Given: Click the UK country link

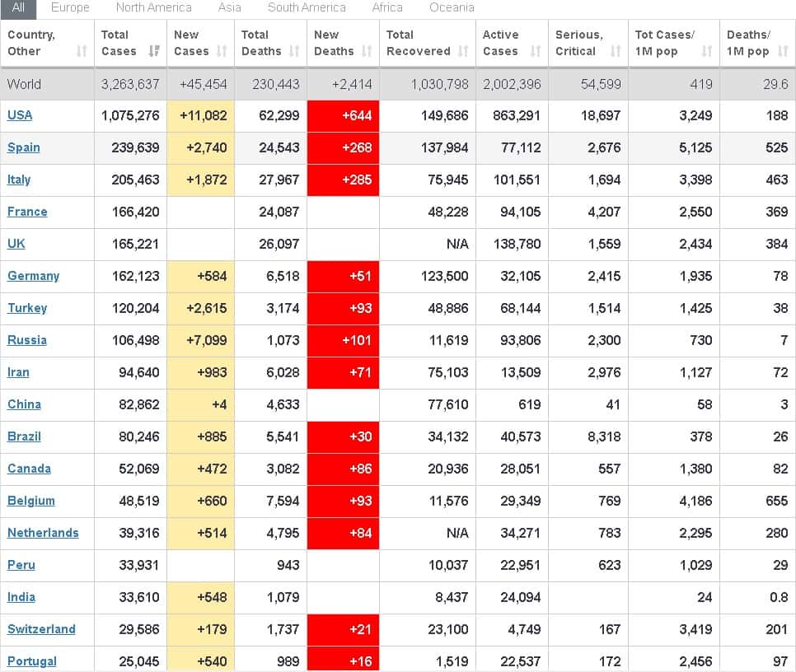Looking at the screenshot, I should coord(16,244).
